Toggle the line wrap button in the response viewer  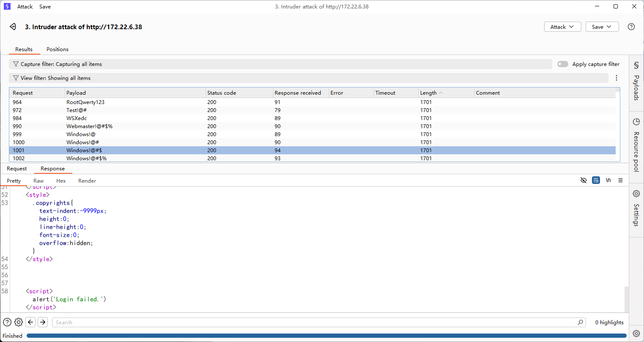click(x=596, y=181)
